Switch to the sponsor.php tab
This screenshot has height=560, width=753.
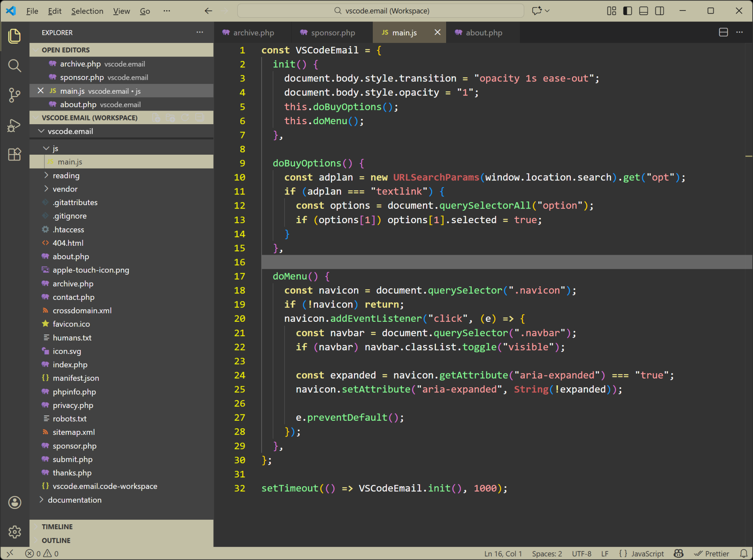[x=333, y=32]
